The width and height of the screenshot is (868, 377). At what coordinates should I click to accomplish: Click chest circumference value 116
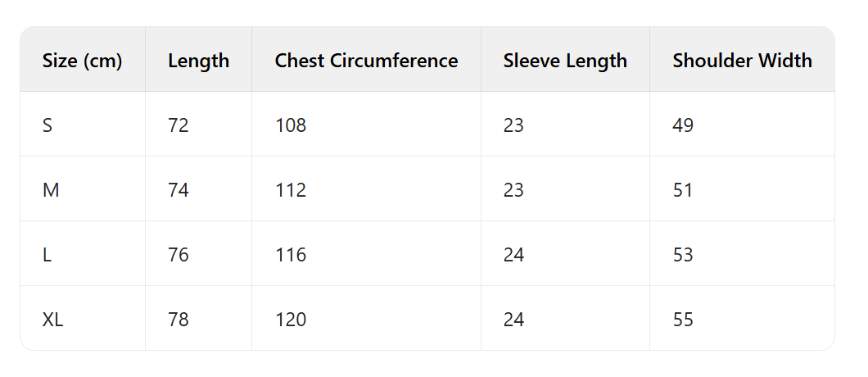coord(291,255)
